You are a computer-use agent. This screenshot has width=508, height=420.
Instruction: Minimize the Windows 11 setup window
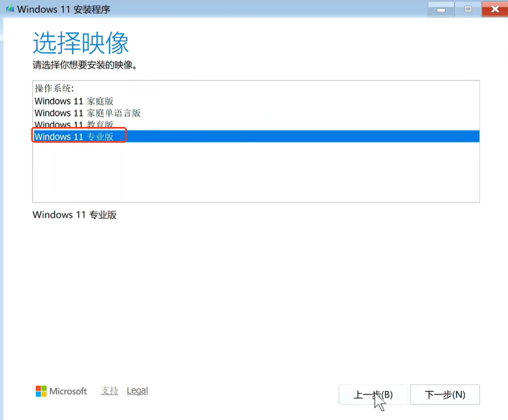[x=440, y=9]
